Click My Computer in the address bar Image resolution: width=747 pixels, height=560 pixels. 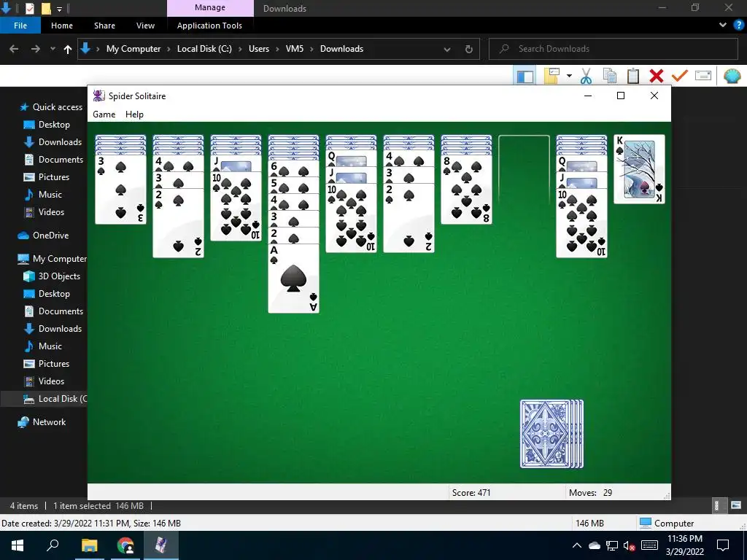(x=133, y=49)
